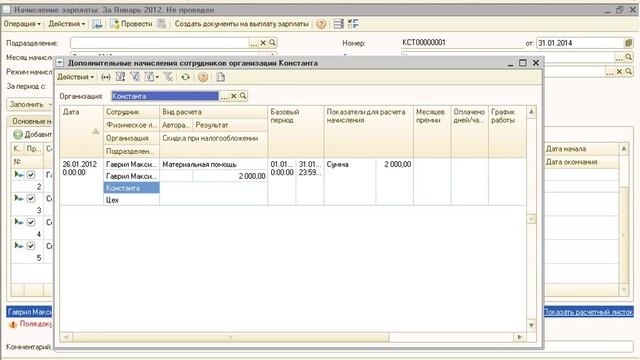Open Действия menu in Начисление зарплаты window
640x360 pixels.
tap(67, 24)
